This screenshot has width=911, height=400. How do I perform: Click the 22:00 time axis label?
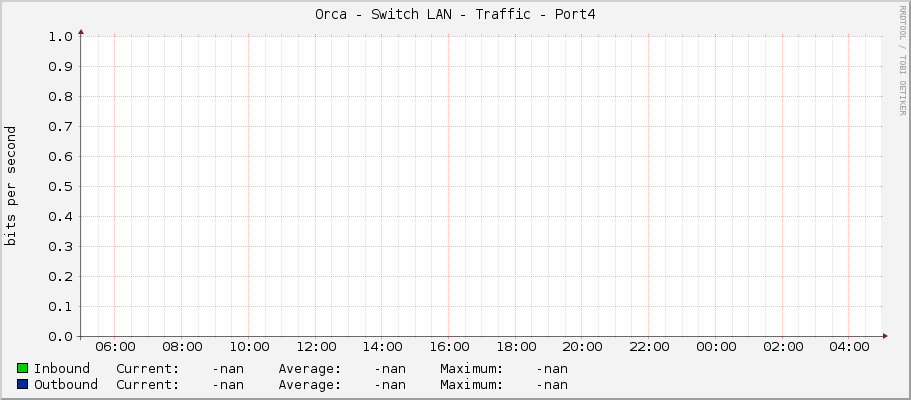(x=649, y=347)
